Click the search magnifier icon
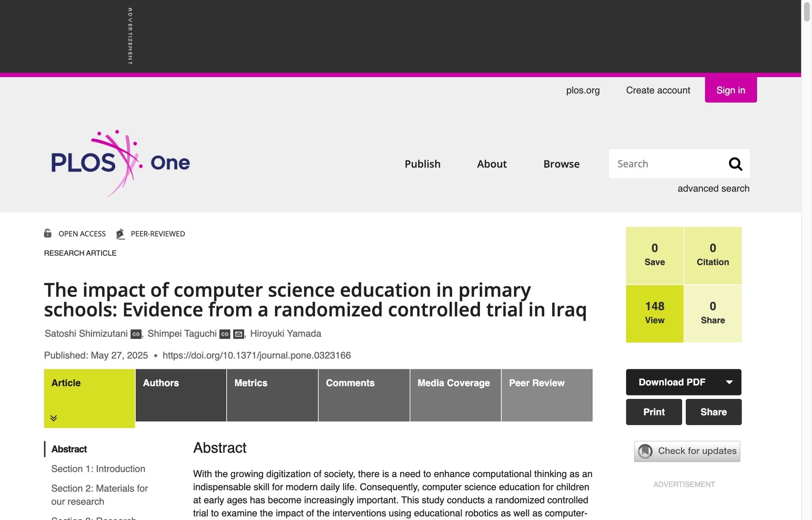Viewport: 812px width, 520px height. pyautogui.click(x=735, y=164)
